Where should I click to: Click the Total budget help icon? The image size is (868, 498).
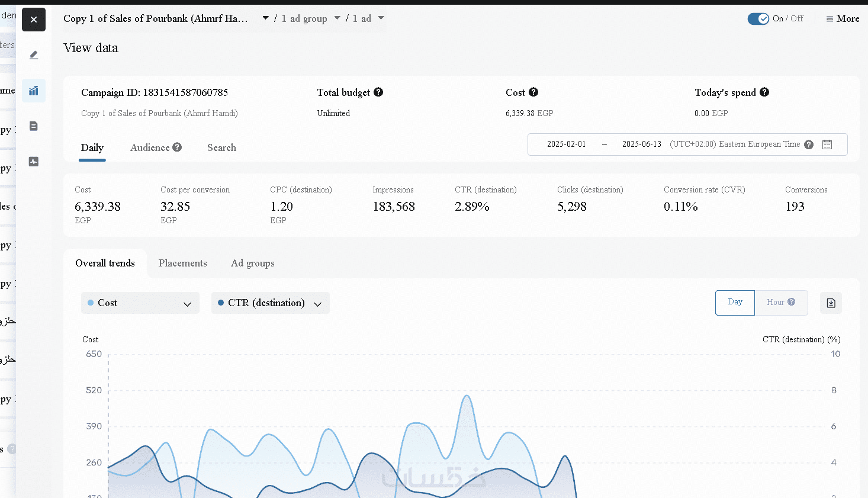378,92
